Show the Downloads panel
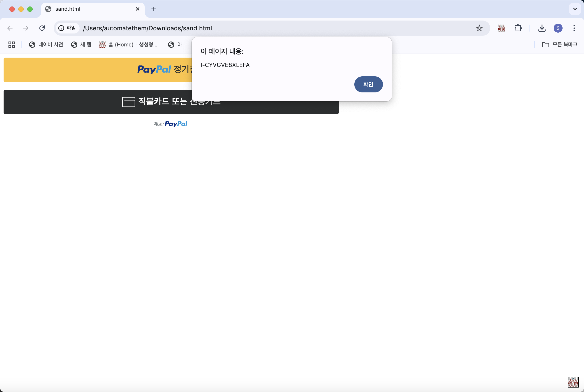This screenshot has height=392, width=584. [542, 28]
